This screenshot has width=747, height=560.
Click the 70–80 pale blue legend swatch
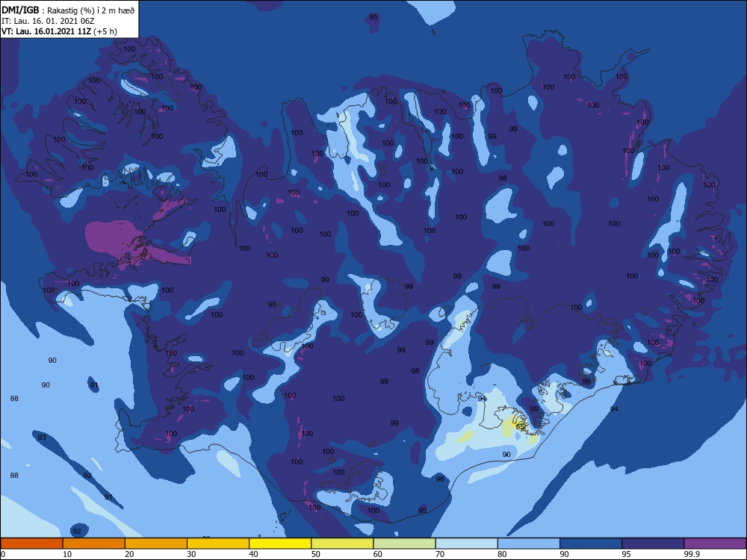pos(466,544)
